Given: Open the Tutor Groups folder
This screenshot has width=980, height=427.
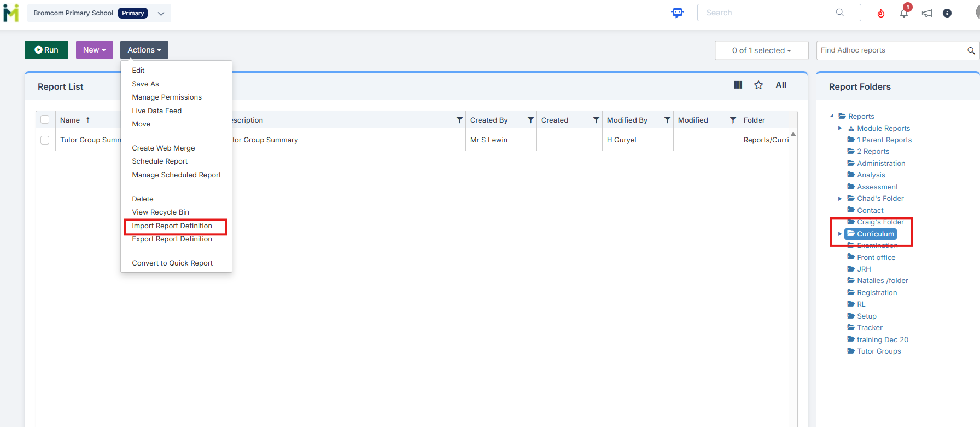Looking at the screenshot, I should tap(878, 351).
